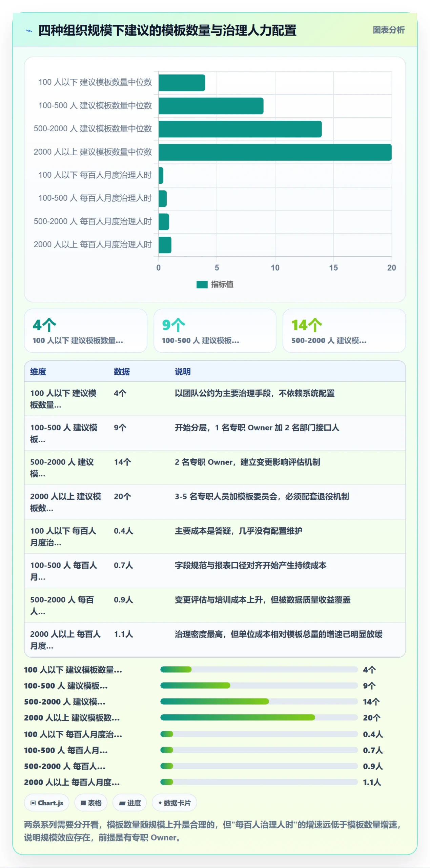Click progress label 100 人以下 每百人月度治…
This screenshot has width=430, height=868.
(73, 734)
